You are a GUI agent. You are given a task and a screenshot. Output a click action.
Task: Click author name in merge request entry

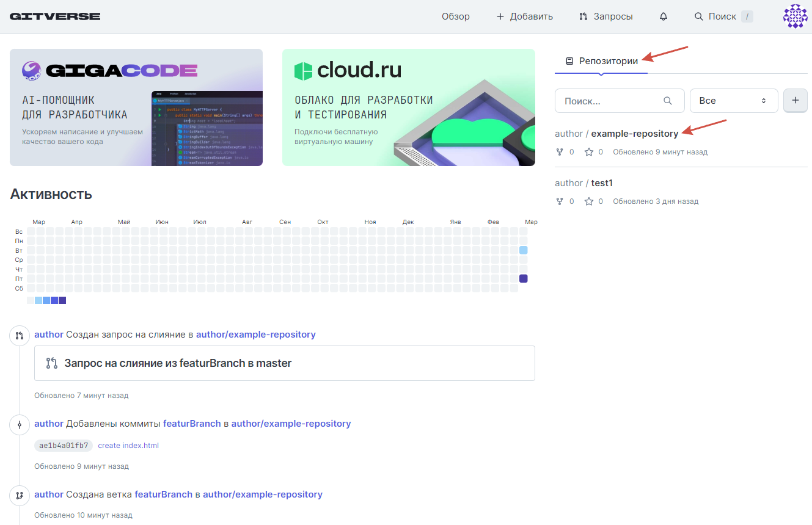click(49, 335)
